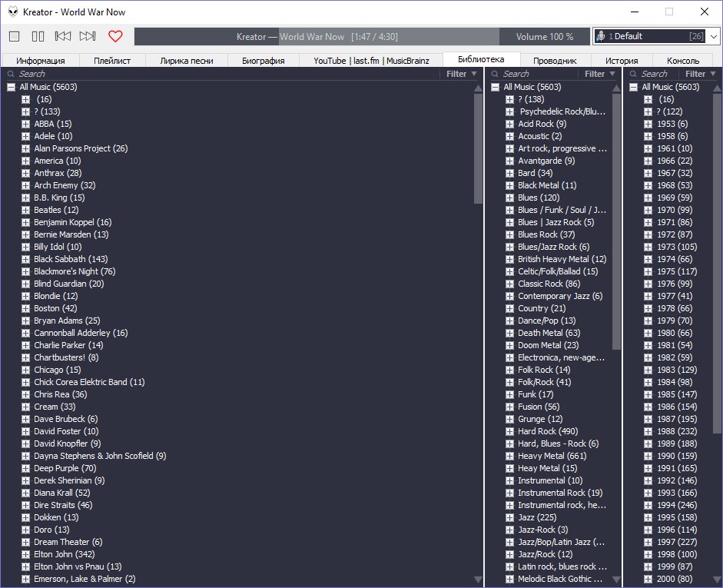Open the Биография tab
Image resolution: width=723 pixels, height=588 pixels.
coord(264,61)
